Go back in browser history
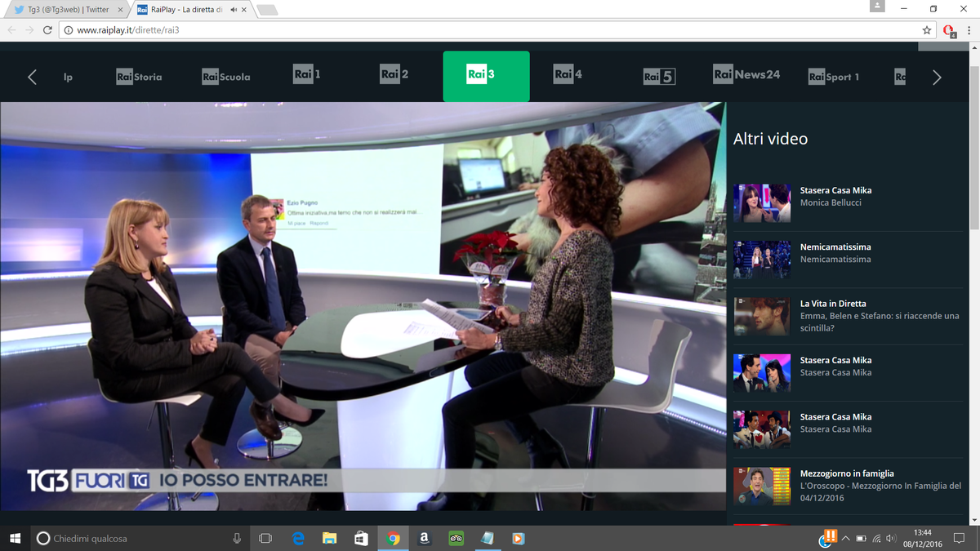980x551 pixels. (11, 30)
